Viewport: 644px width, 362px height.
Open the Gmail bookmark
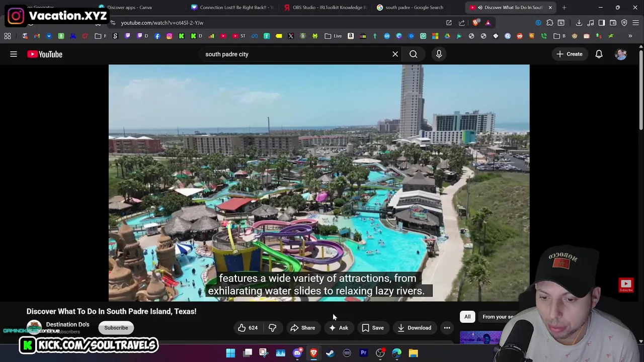[37, 36]
